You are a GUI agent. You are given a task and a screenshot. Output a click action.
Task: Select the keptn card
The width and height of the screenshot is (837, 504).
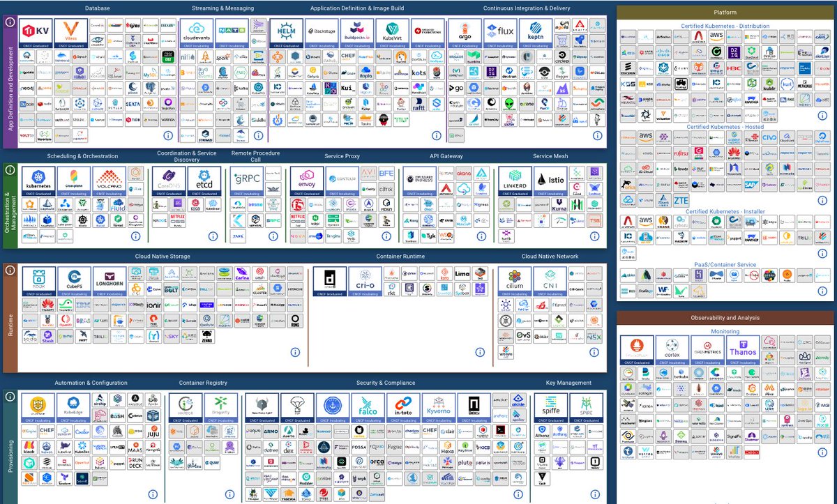coord(534,33)
